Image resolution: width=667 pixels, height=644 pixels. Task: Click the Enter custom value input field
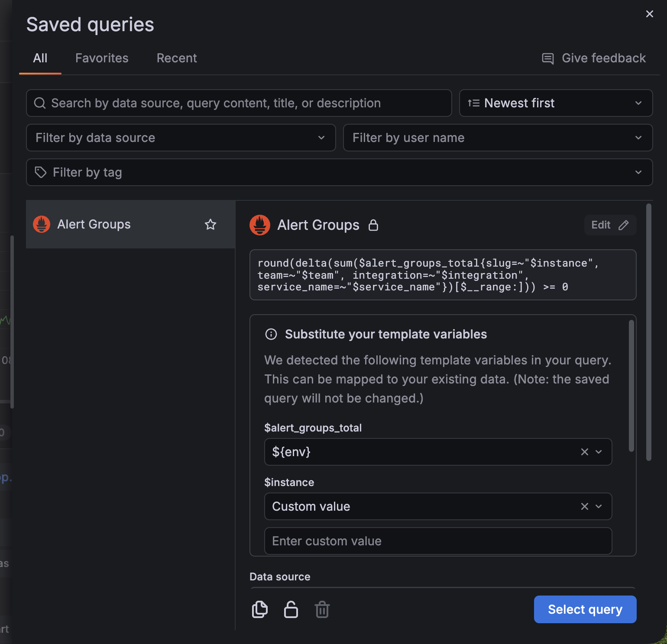click(x=438, y=541)
